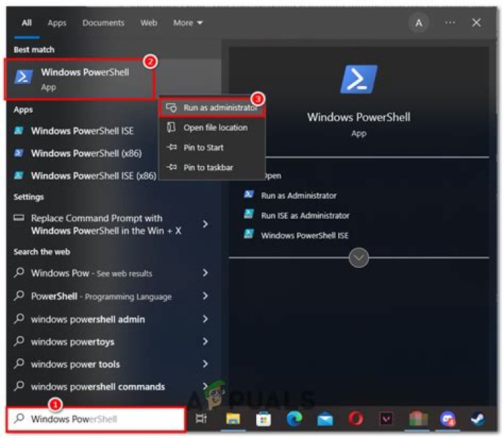Switch to the All search tab
This screenshot has height=438, width=504.
[27, 23]
